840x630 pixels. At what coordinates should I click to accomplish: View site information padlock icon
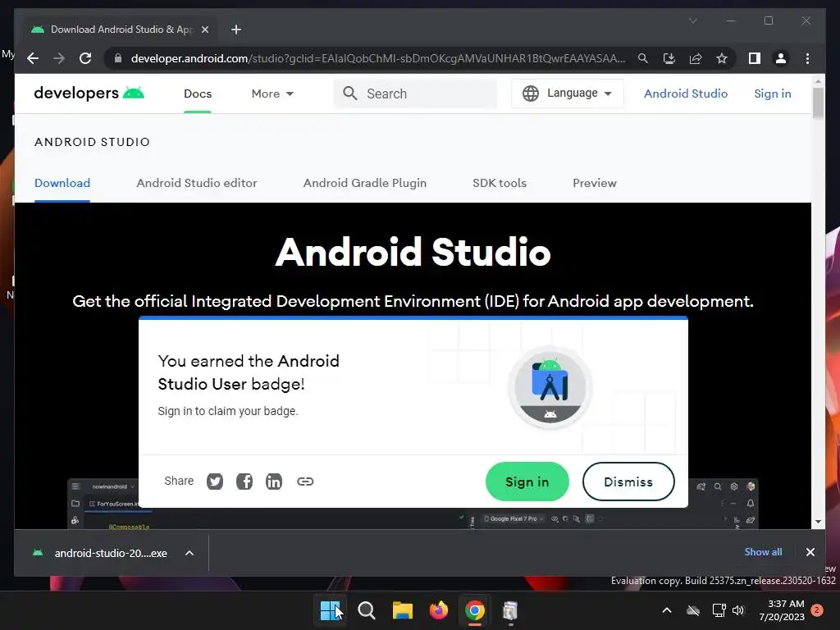(x=118, y=58)
